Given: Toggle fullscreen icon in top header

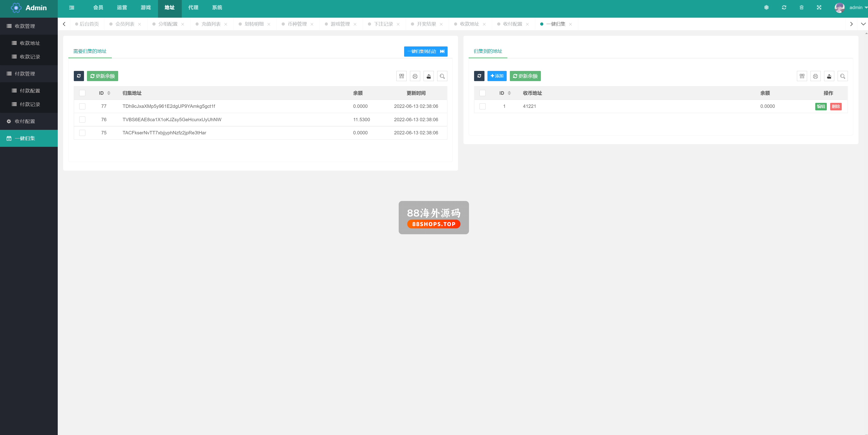Looking at the screenshot, I should (x=819, y=7).
